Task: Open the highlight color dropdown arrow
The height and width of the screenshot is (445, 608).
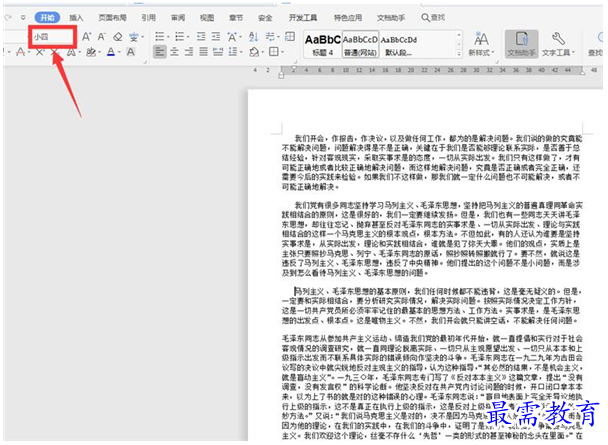Action: [99, 52]
